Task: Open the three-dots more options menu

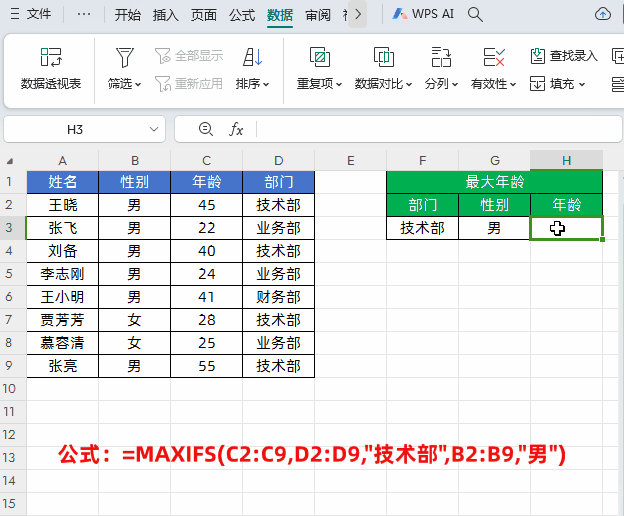Action: click(84, 14)
